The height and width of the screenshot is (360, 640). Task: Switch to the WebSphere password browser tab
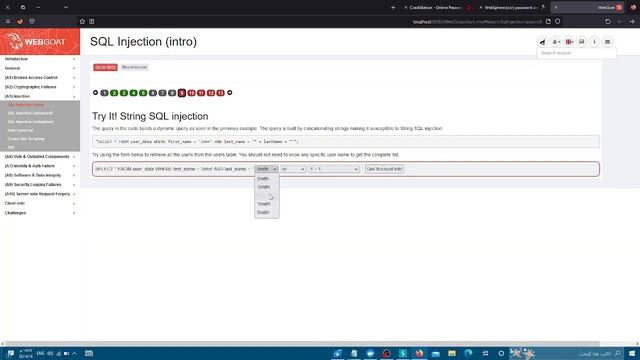[x=511, y=7]
